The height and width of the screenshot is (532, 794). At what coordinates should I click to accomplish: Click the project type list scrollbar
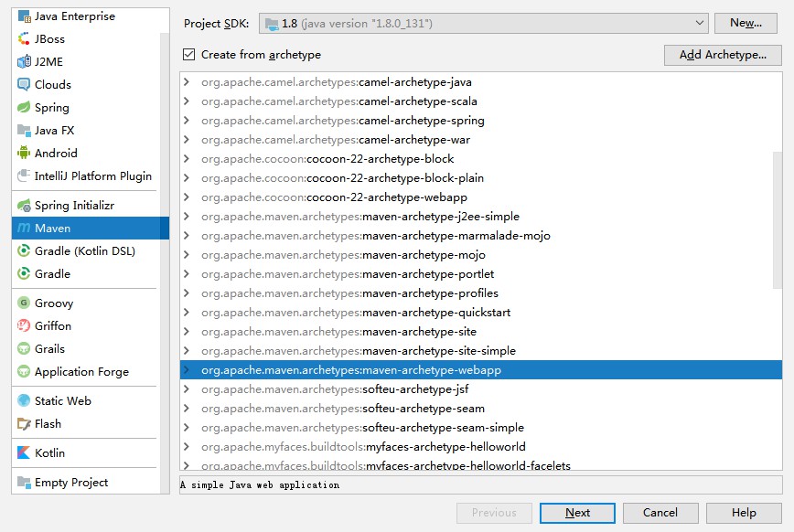point(165,263)
